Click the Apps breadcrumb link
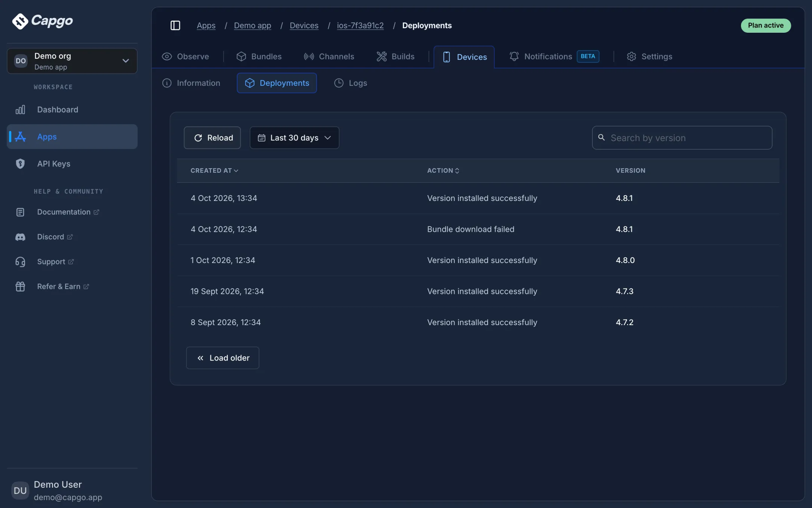The height and width of the screenshot is (508, 812). (x=206, y=25)
